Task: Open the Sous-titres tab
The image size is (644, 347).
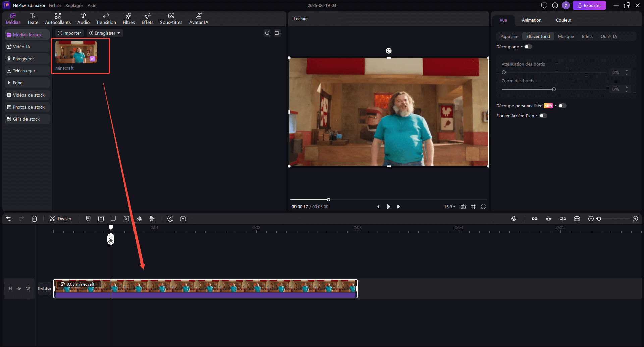Action: pyautogui.click(x=171, y=19)
